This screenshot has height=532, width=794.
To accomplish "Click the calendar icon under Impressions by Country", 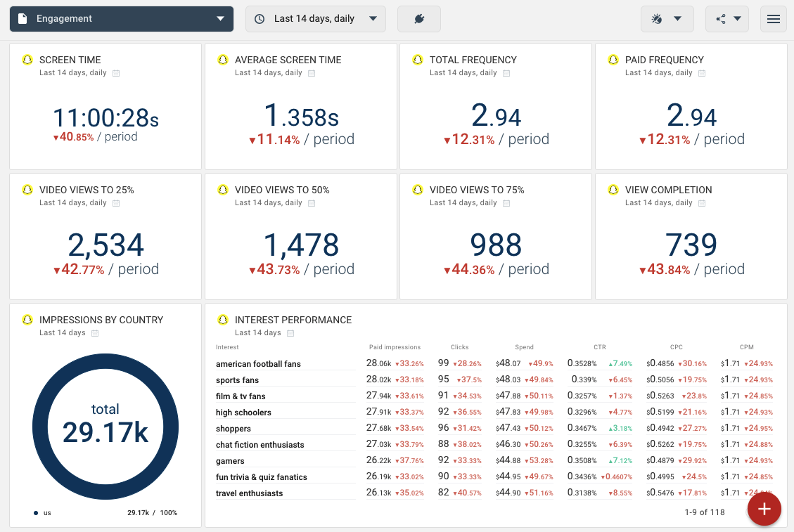I will tap(95, 333).
